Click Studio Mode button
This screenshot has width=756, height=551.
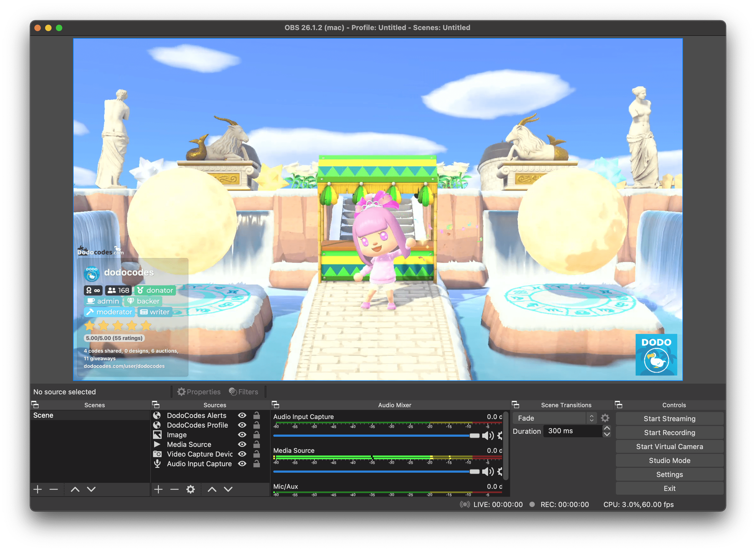coord(669,460)
